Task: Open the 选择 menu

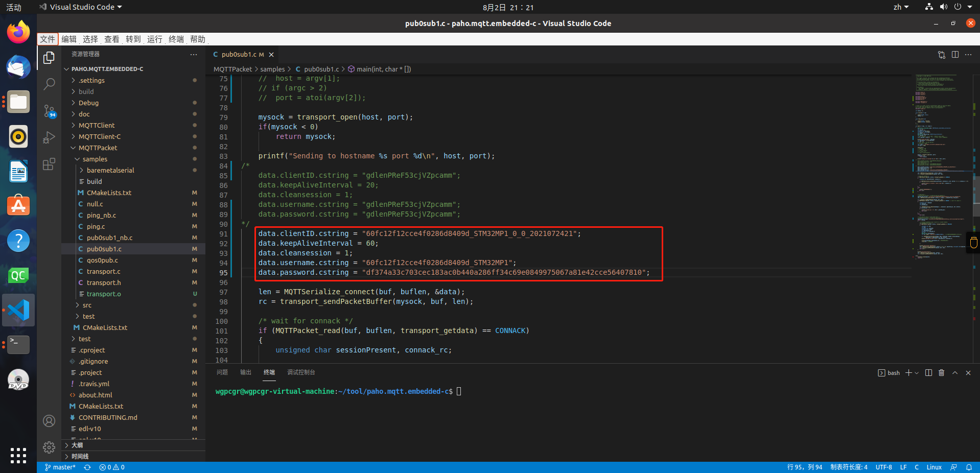Action: (x=90, y=39)
